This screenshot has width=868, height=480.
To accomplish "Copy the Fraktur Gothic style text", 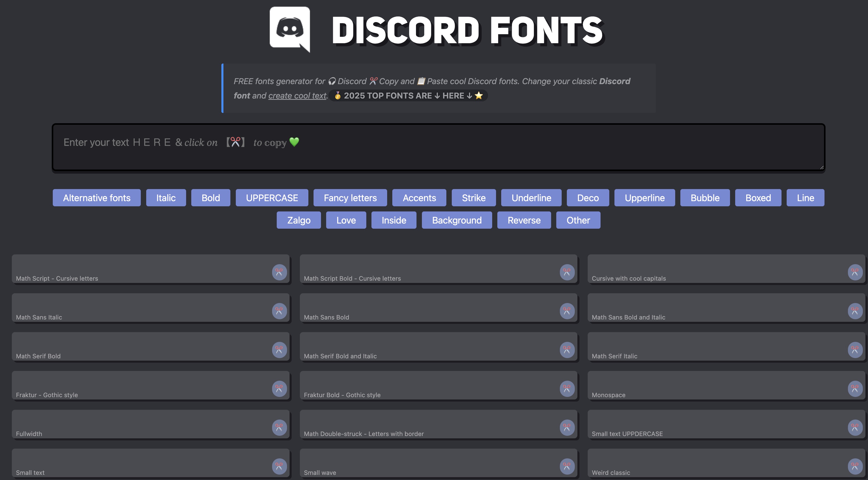I will click(279, 388).
